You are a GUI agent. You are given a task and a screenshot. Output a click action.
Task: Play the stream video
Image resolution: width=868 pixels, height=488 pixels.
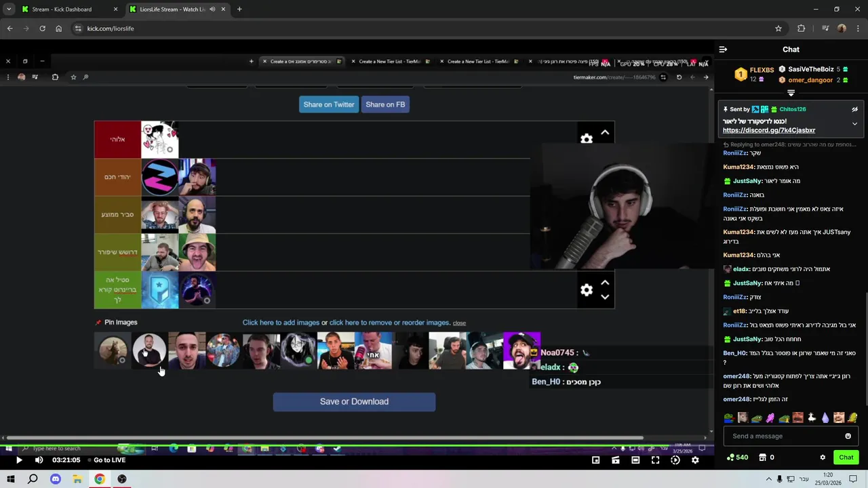(19, 460)
